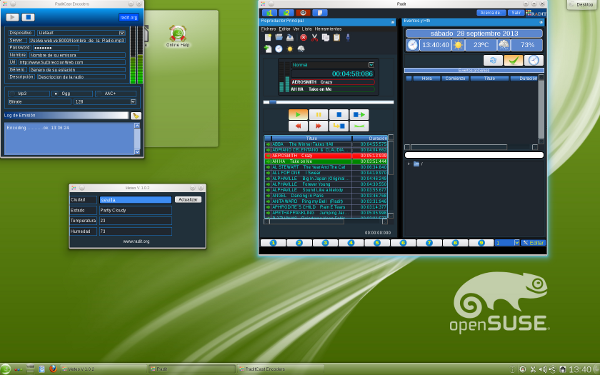Click the broom icon to clear the emission log
Viewport: 600px width, 375px height.
[136, 116]
